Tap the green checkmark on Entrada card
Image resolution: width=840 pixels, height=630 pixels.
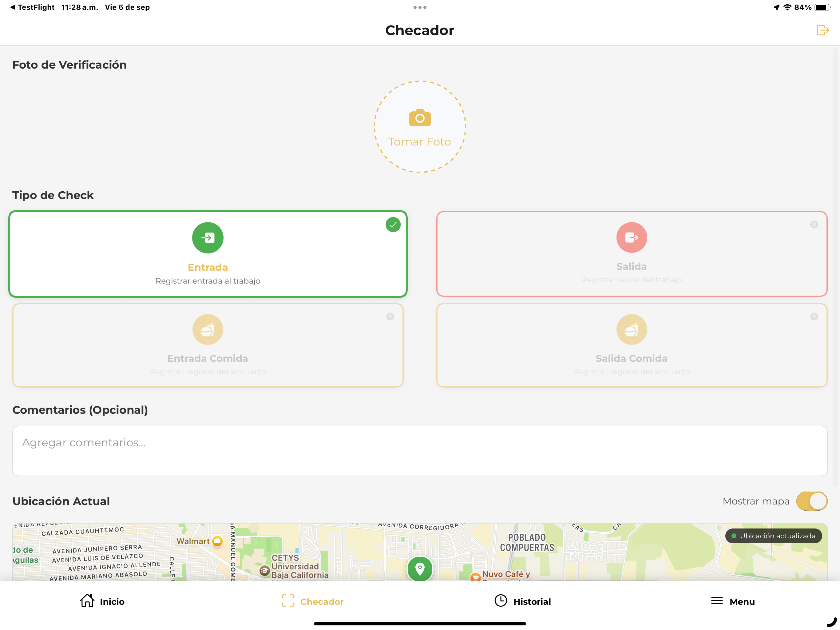(x=393, y=225)
